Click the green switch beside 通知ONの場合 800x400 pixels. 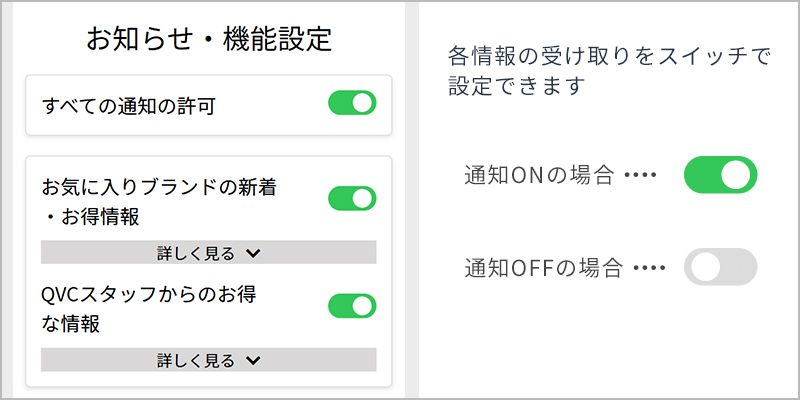(720, 175)
